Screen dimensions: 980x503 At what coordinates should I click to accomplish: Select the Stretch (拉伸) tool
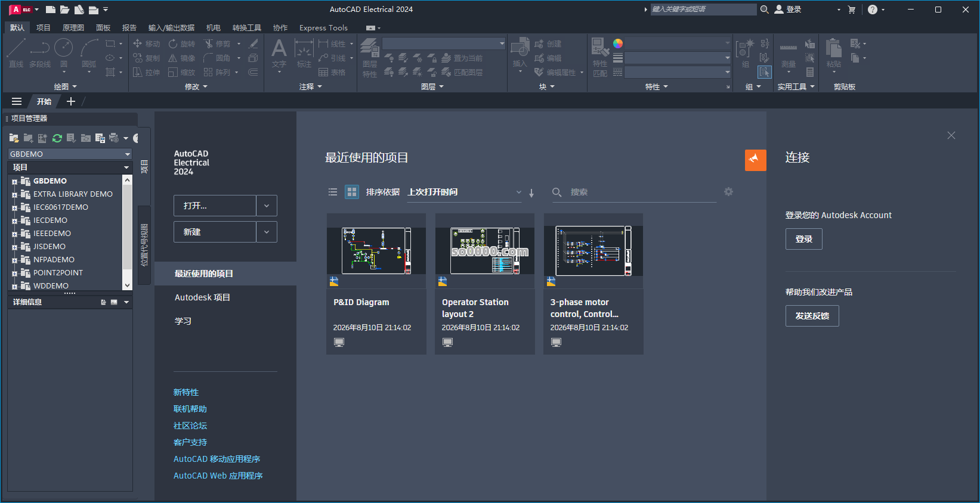[x=147, y=72]
